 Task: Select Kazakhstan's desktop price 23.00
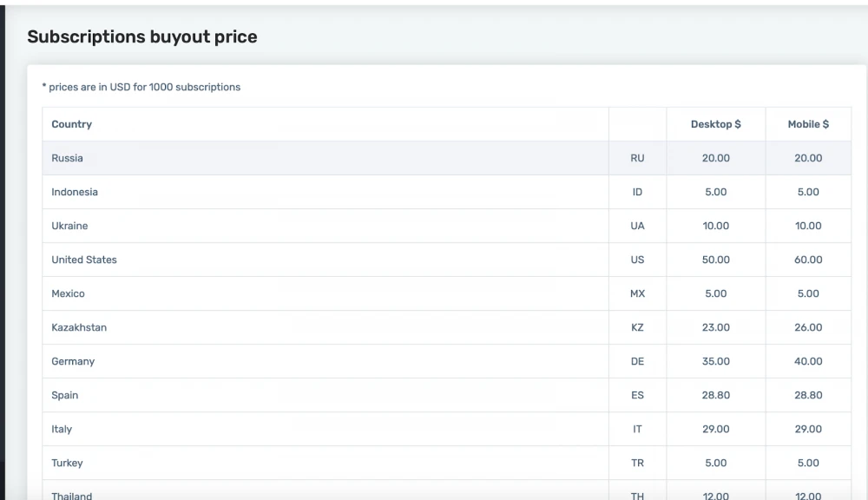pos(716,327)
